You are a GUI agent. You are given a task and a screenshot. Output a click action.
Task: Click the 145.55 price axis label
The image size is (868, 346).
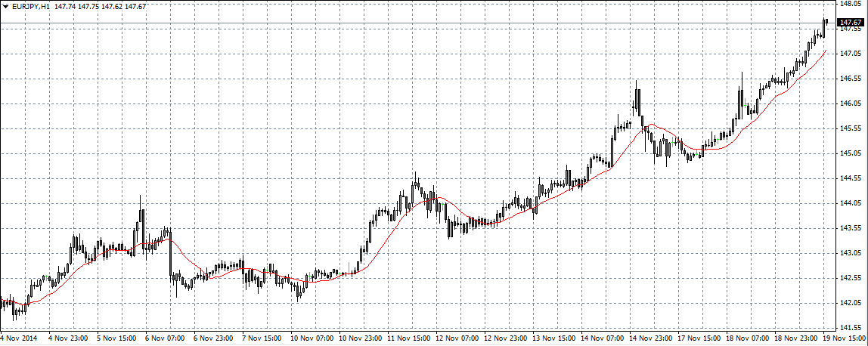850,128
